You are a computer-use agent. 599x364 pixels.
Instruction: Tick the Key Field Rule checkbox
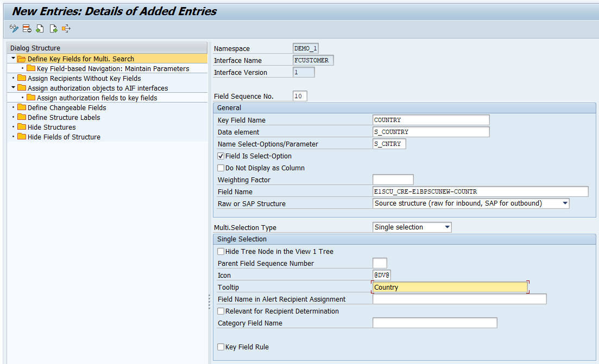(221, 347)
